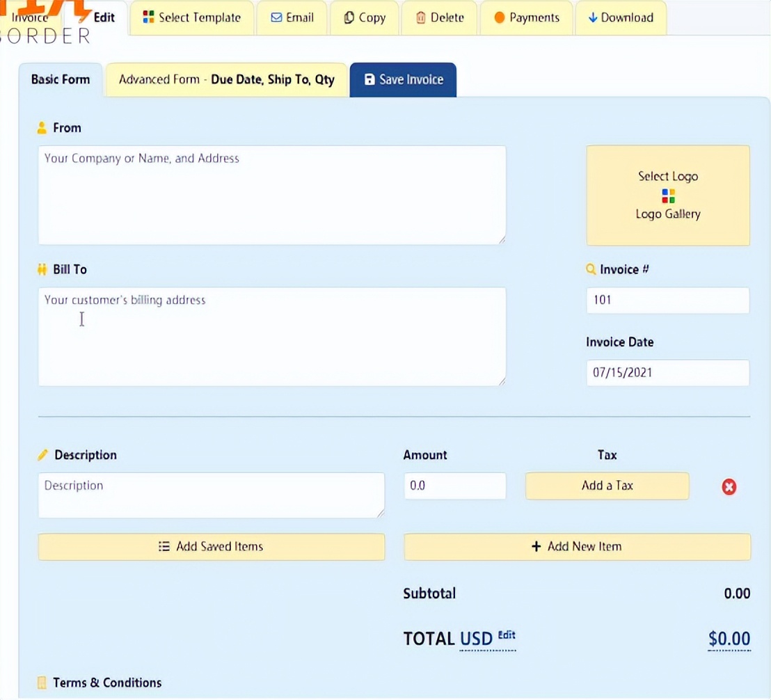Click the list icon on Add Saved Items
Viewport: 771px width, 700px height.
[x=164, y=546]
